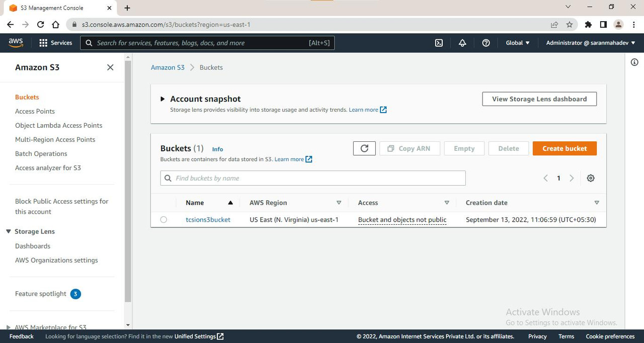Viewport: 644px width, 343px height.
Task: Expand AWS Marketplace for S3
Action: (9, 327)
